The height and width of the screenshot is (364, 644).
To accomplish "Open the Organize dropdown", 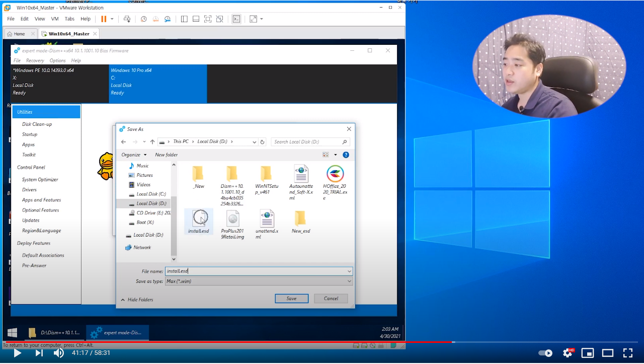I will 134,155.
